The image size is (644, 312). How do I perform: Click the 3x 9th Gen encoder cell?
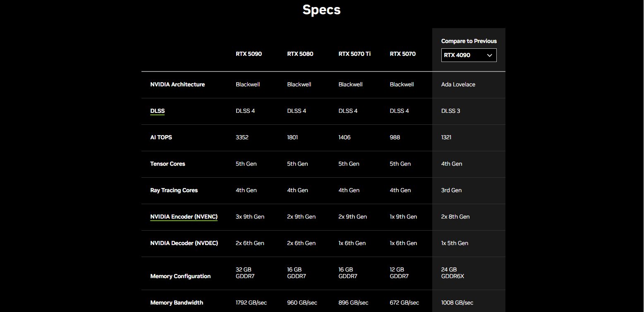pos(250,217)
